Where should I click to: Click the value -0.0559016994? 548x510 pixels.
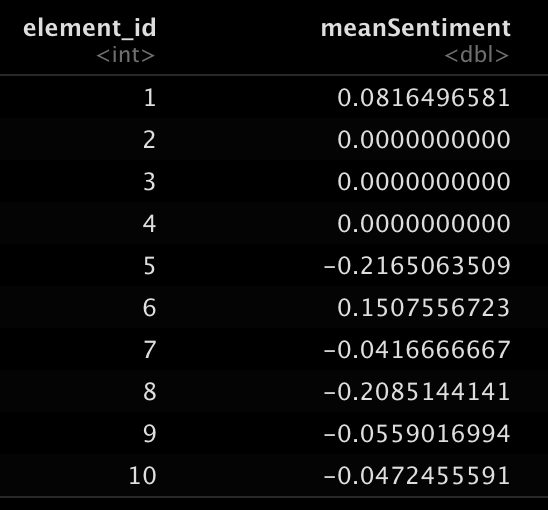[x=417, y=433]
